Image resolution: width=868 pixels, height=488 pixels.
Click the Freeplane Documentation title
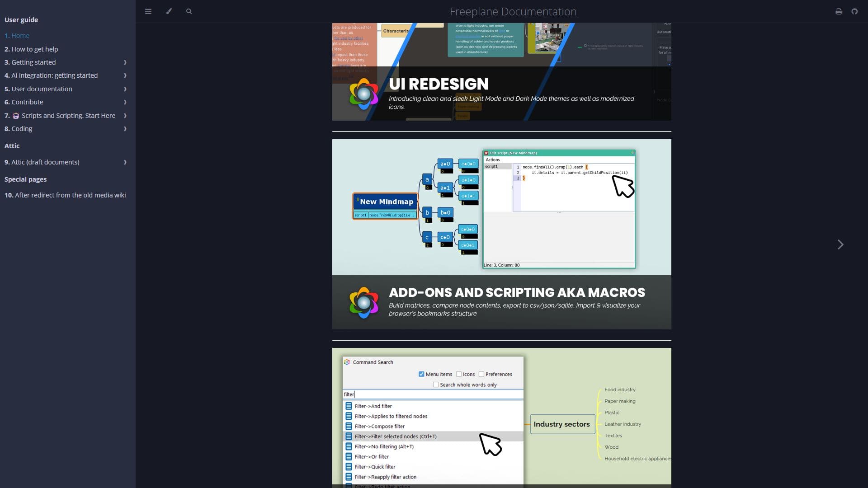click(513, 11)
